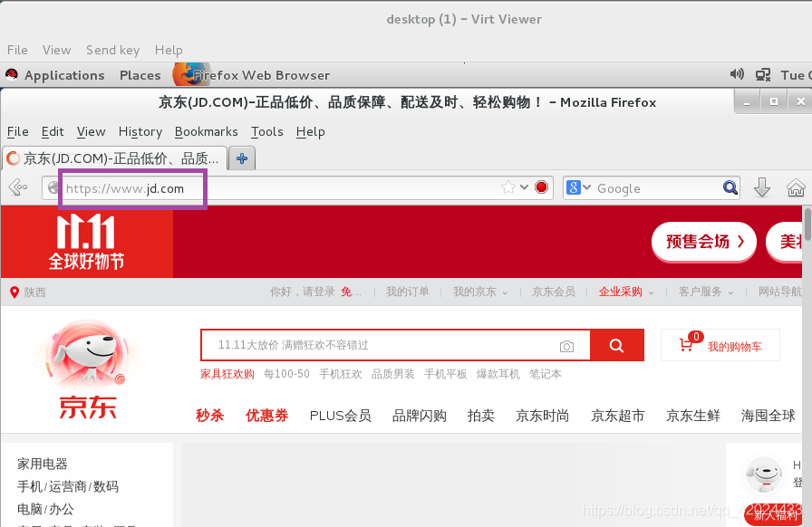The width and height of the screenshot is (812, 527).
Task: Open 京东生鲜 navigation link
Action: (x=693, y=416)
